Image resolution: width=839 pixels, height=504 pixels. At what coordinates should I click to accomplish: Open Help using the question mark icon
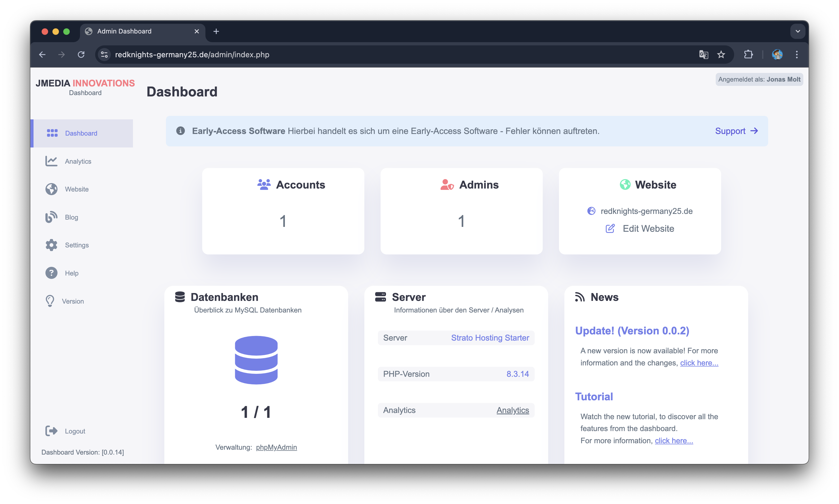(51, 273)
